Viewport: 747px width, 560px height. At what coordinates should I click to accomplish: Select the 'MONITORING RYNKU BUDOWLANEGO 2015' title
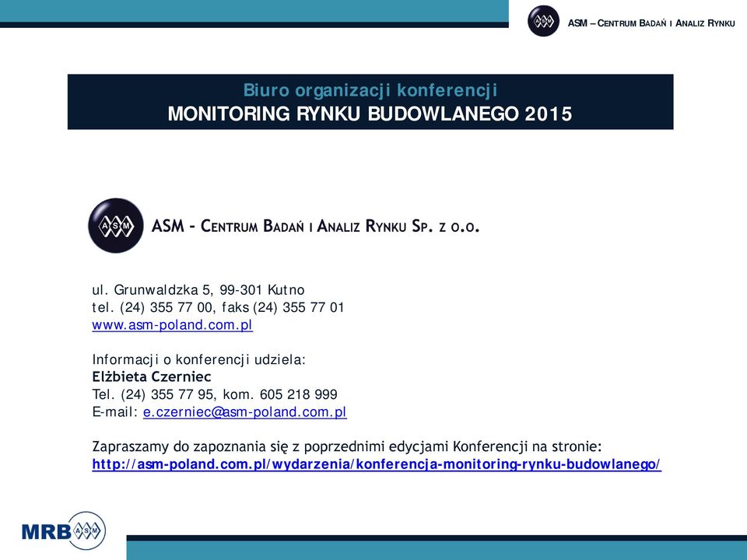370,114
